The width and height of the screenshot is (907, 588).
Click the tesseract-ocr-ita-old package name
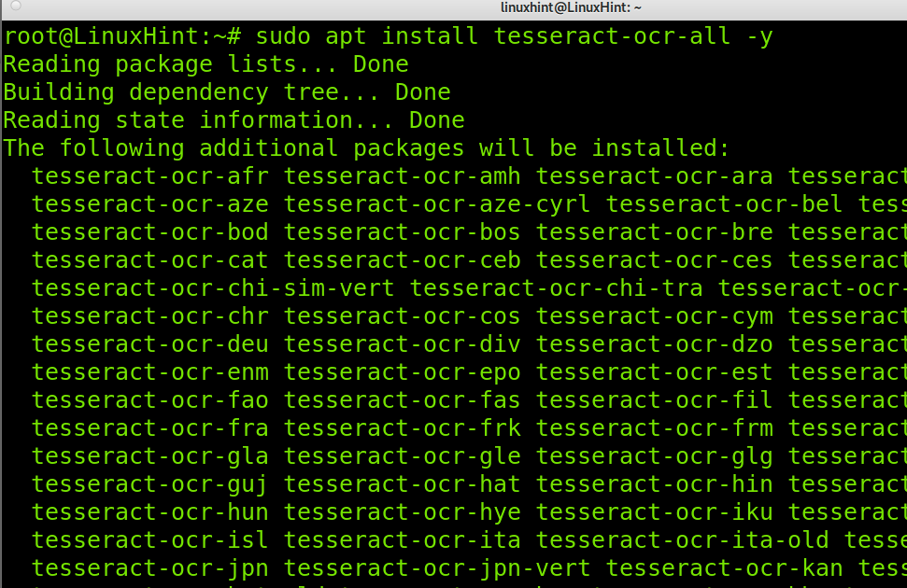683,540
